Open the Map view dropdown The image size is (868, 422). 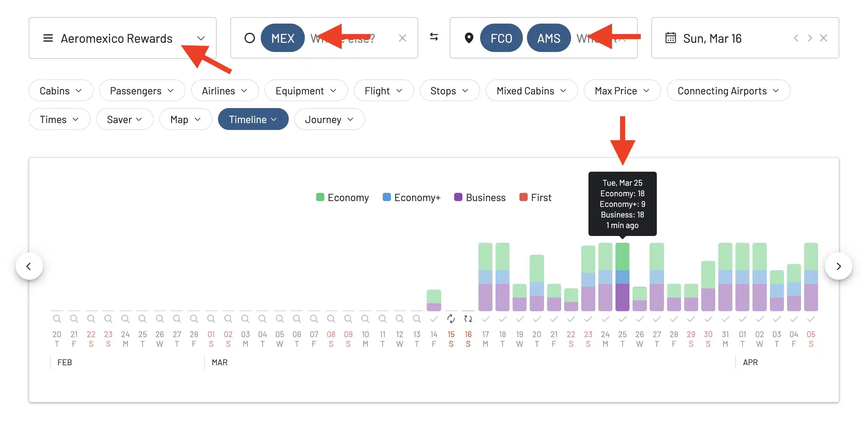pyautogui.click(x=186, y=119)
